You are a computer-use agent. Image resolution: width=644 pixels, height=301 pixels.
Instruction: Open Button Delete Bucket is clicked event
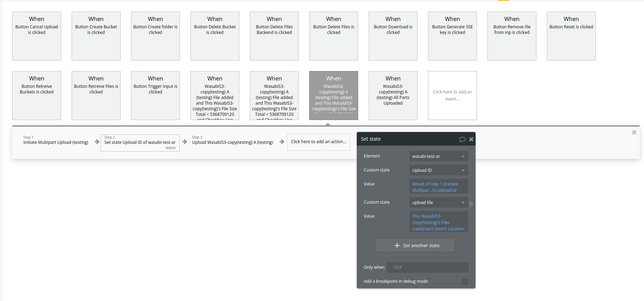click(215, 36)
